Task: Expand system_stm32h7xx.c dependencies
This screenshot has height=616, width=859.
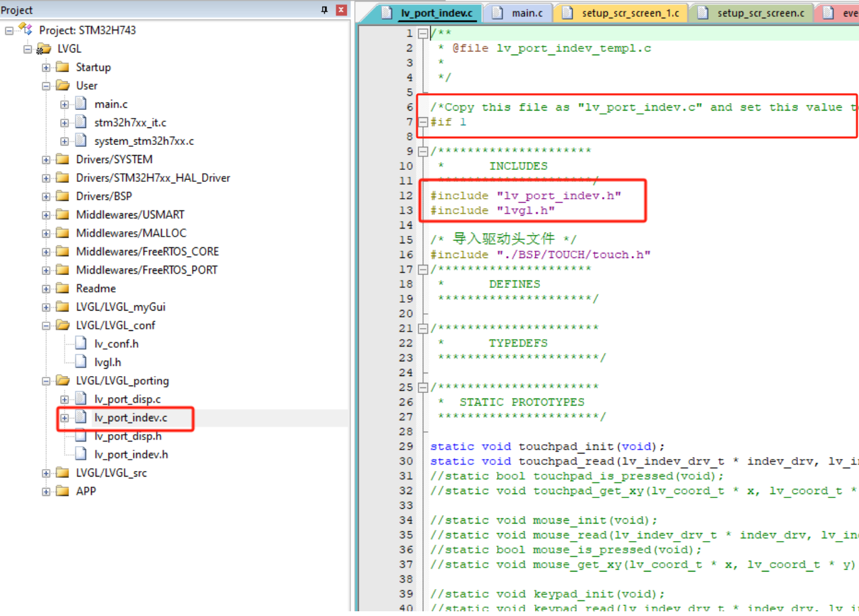Action: [65, 141]
